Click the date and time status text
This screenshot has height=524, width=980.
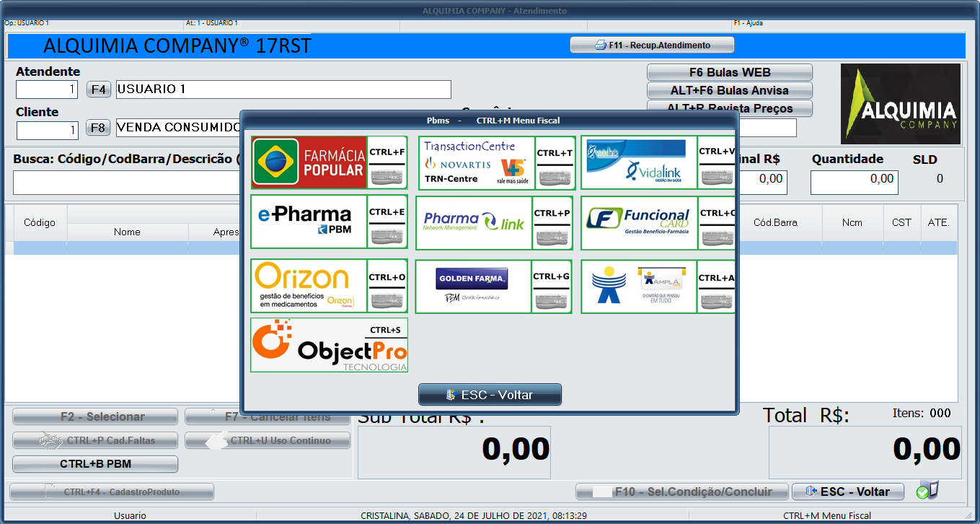tap(474, 515)
